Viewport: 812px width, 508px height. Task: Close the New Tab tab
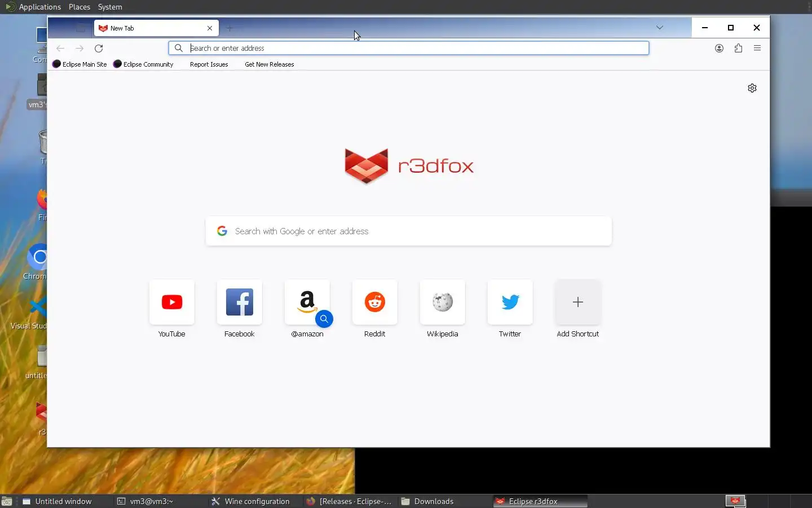210,28
